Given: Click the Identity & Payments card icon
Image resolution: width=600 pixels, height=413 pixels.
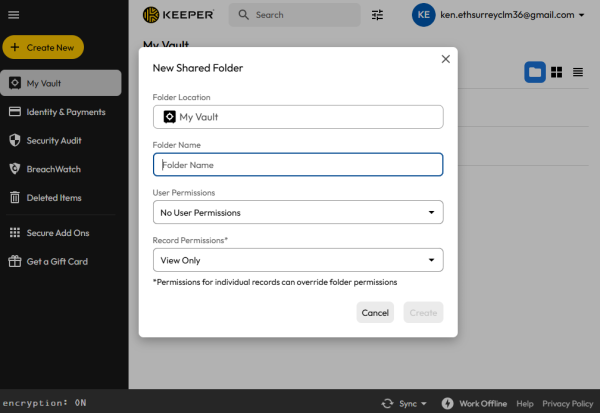Looking at the screenshot, I should [15, 112].
